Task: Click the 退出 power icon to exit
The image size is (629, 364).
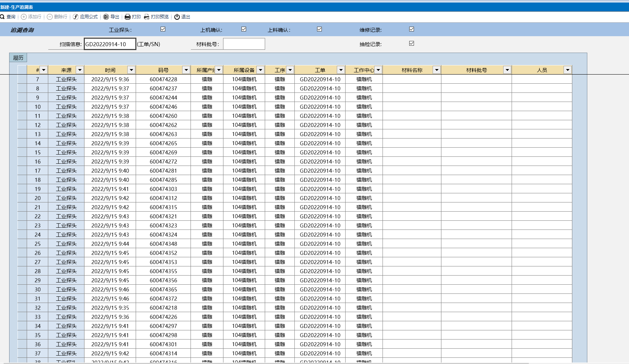Action: coord(177,17)
